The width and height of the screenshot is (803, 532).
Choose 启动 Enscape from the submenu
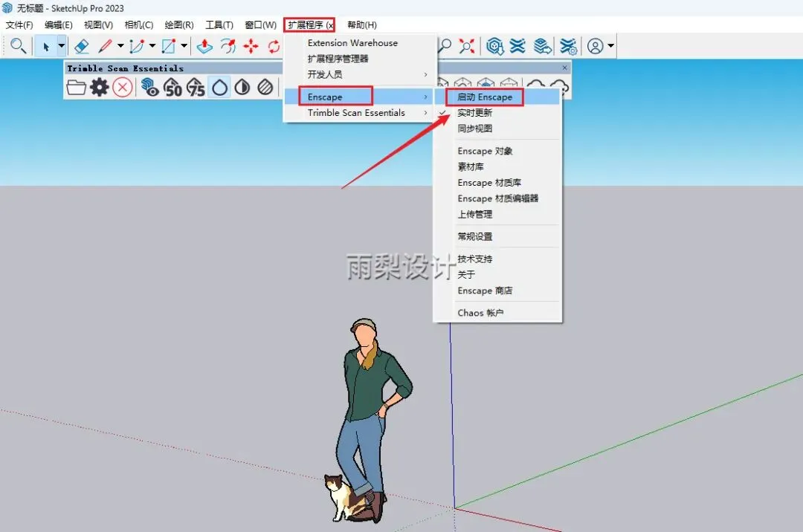(x=497, y=97)
